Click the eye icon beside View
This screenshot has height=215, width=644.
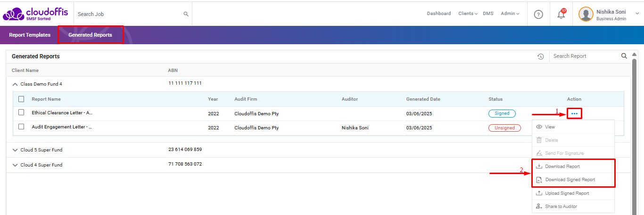click(x=539, y=127)
